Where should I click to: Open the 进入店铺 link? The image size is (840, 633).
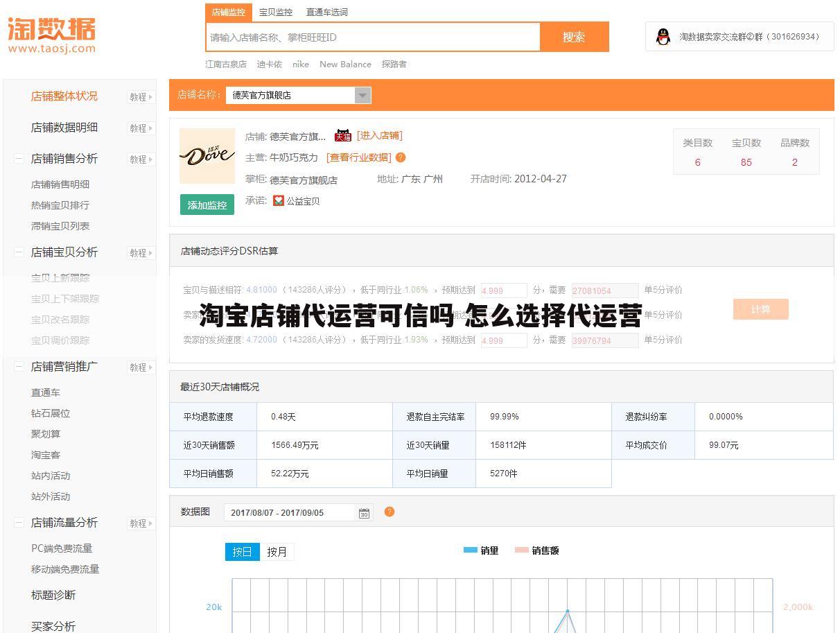click(x=380, y=136)
